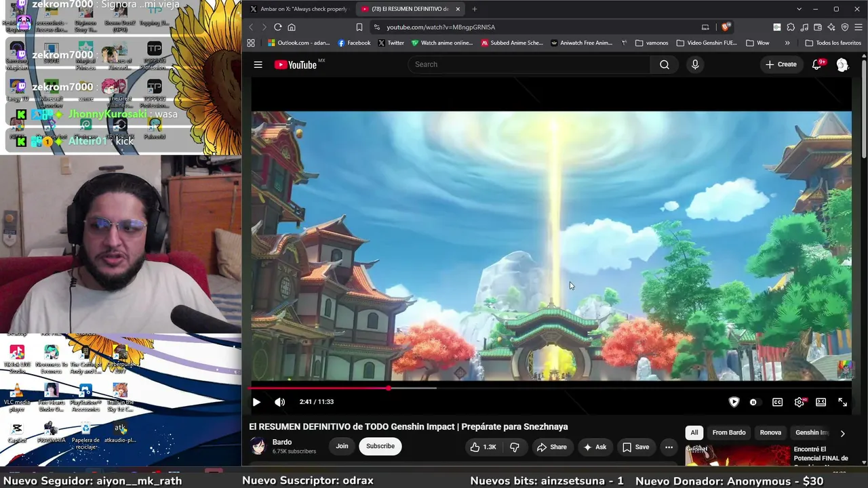Subscribe to the Bardo channel
Viewport: 868px width, 488px height.
(380, 446)
